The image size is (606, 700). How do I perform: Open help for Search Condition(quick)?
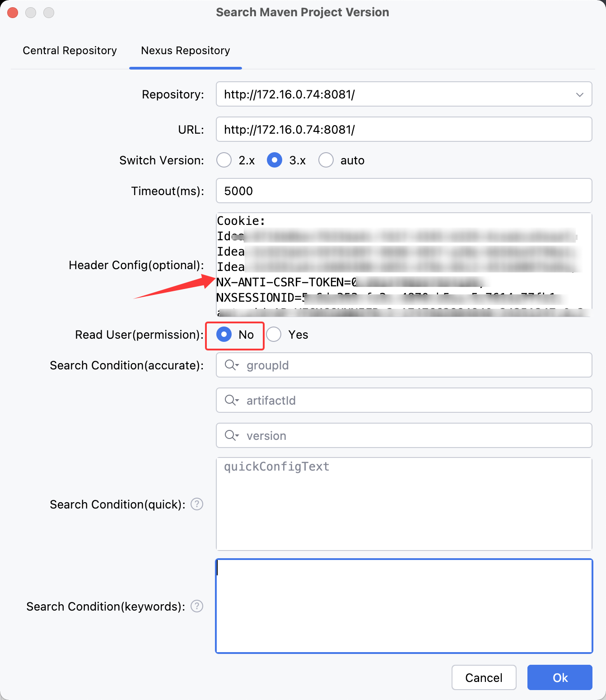pyautogui.click(x=197, y=504)
